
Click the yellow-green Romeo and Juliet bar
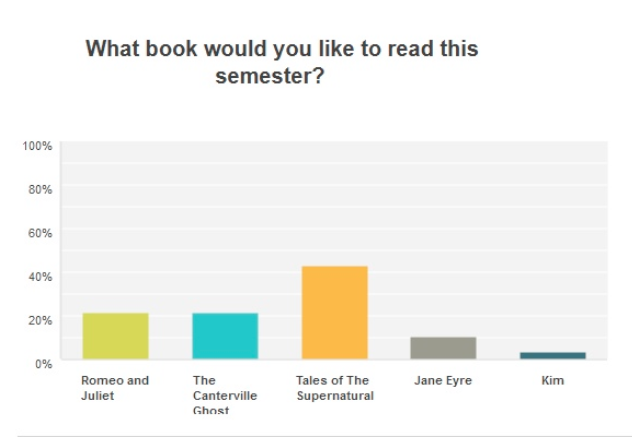116,336
